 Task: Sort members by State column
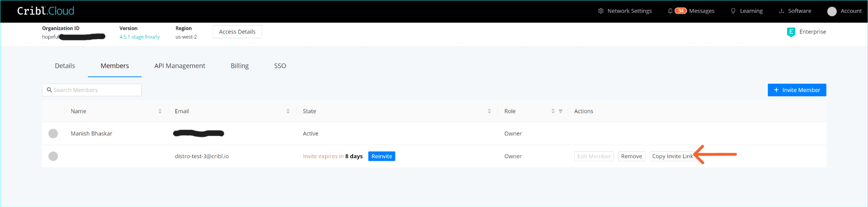[489, 111]
